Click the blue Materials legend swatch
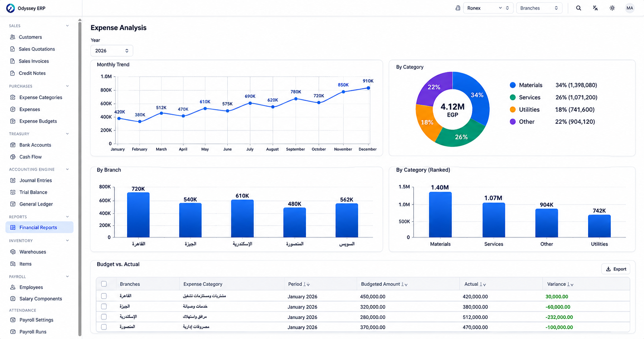This screenshot has width=644, height=339. [x=513, y=85]
